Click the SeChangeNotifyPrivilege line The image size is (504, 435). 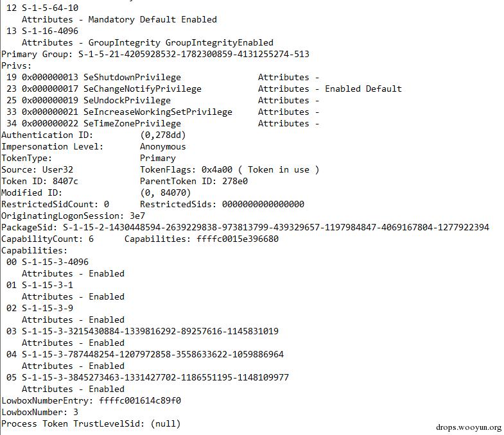pyautogui.click(x=143, y=89)
